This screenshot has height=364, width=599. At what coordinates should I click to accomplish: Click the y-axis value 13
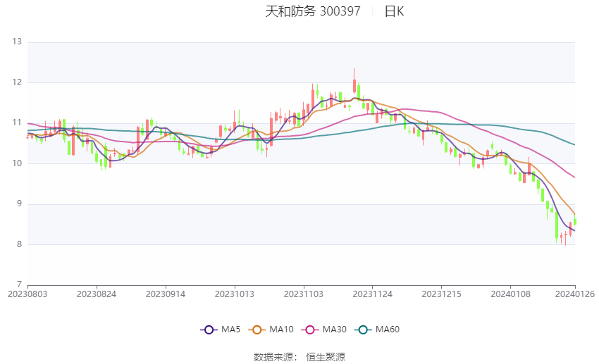17,42
